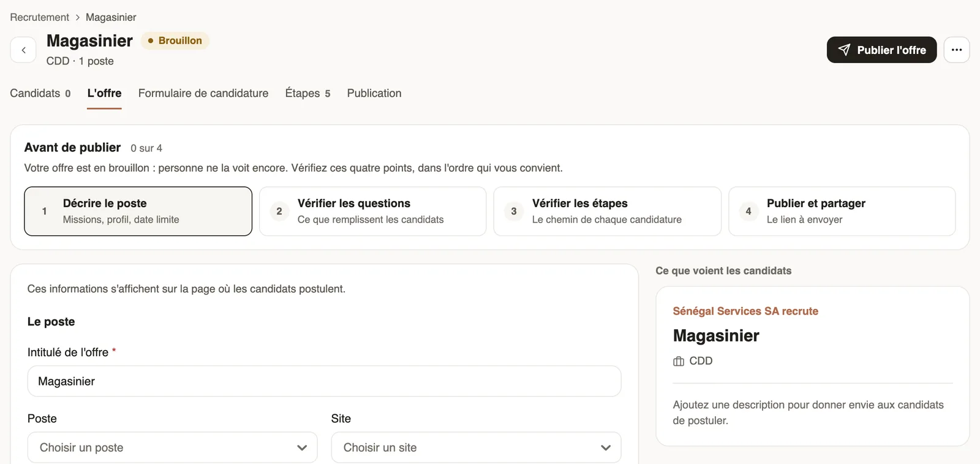The image size is (980, 464).
Task: Open the Candidats tab
Action: tap(40, 93)
